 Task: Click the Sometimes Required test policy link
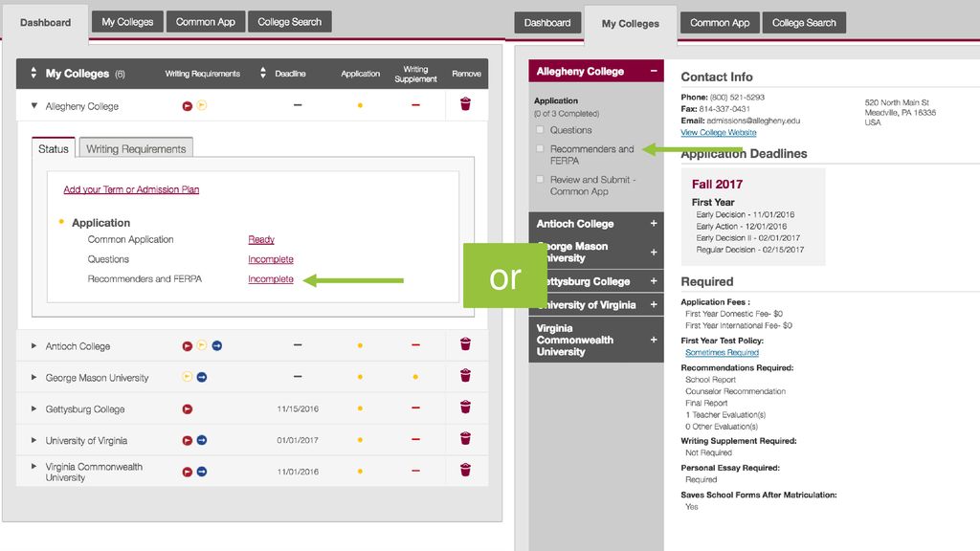(722, 352)
